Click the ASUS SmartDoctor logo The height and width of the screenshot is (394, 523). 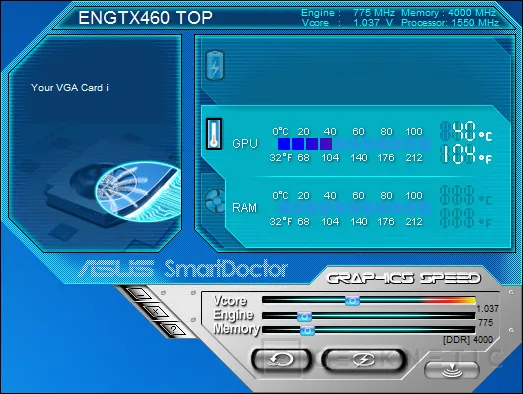click(183, 269)
